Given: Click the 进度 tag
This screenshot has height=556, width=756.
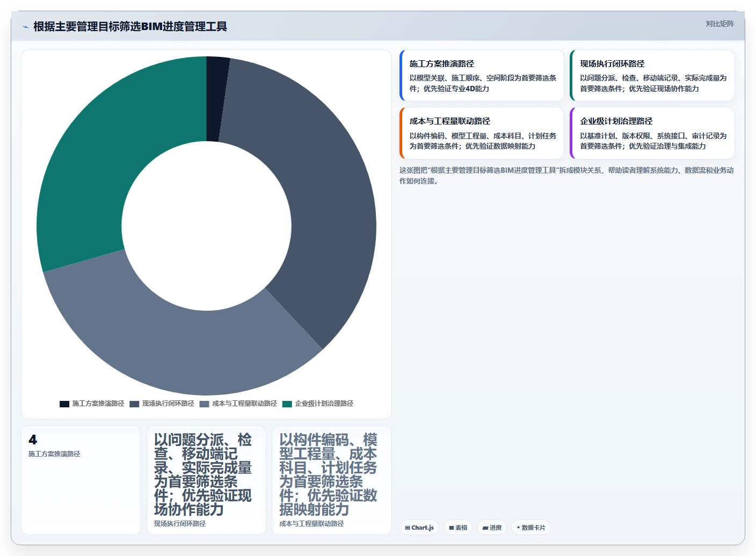Looking at the screenshot, I should [492, 528].
